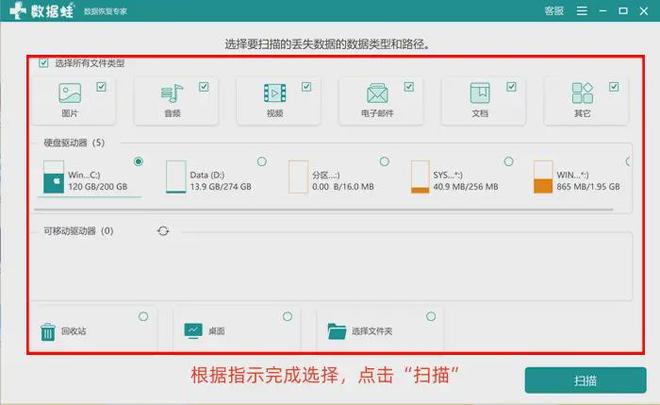The image size is (660, 405).
Task: Select the Data (D:) drive radio button
Action: (x=262, y=161)
